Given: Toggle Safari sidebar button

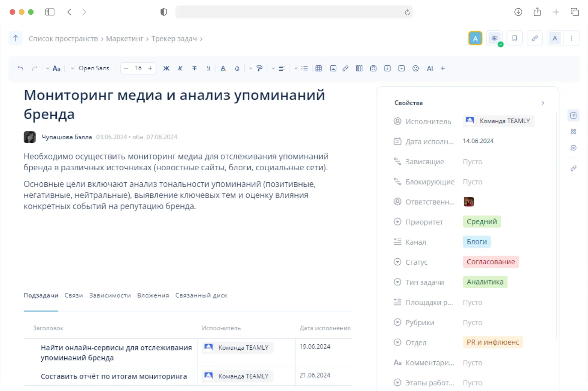Looking at the screenshot, I should tap(50, 12).
